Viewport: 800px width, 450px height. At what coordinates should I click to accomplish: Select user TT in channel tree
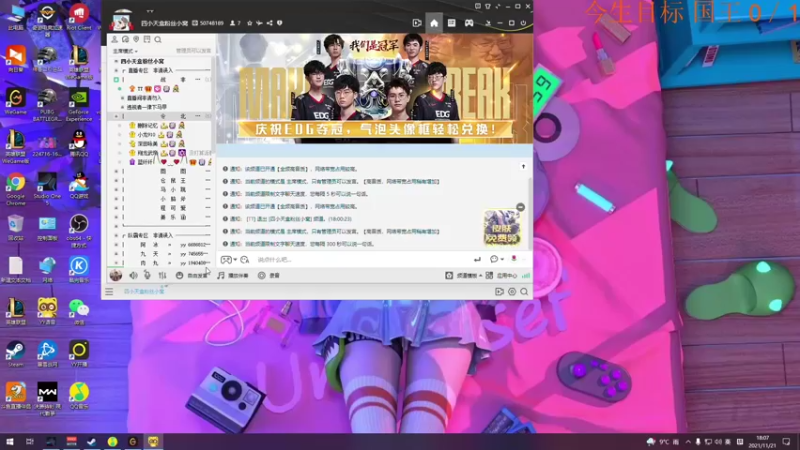coord(140,89)
